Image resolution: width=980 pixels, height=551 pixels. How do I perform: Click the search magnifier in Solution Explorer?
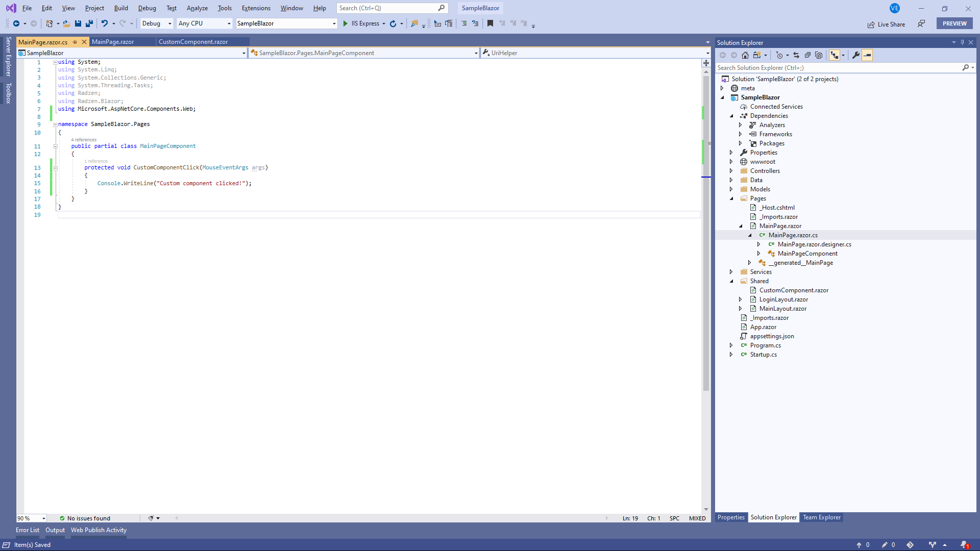965,68
